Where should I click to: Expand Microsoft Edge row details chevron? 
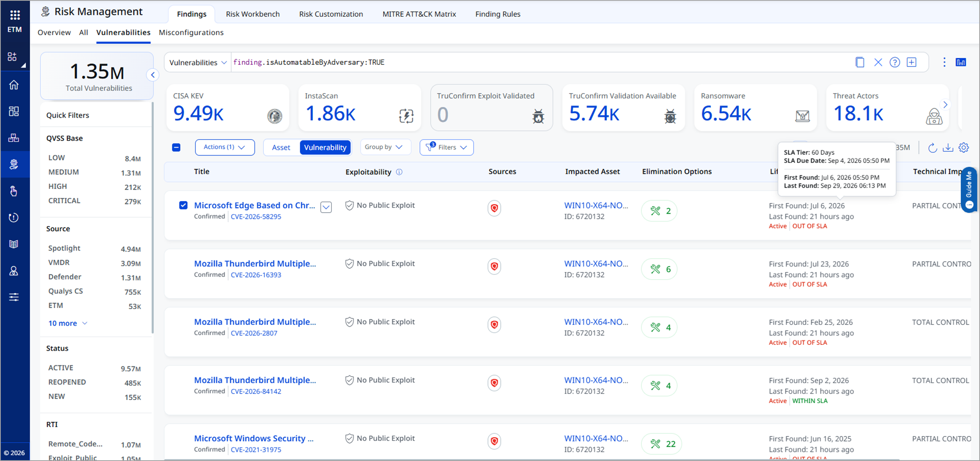pos(326,207)
